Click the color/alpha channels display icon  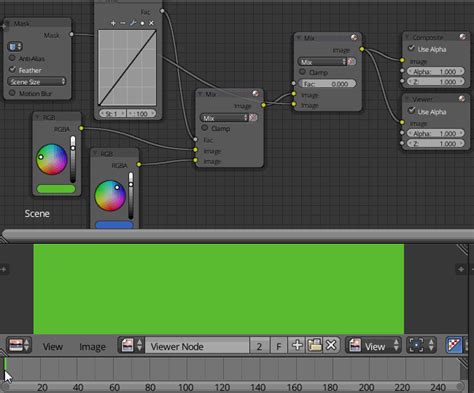click(454, 345)
